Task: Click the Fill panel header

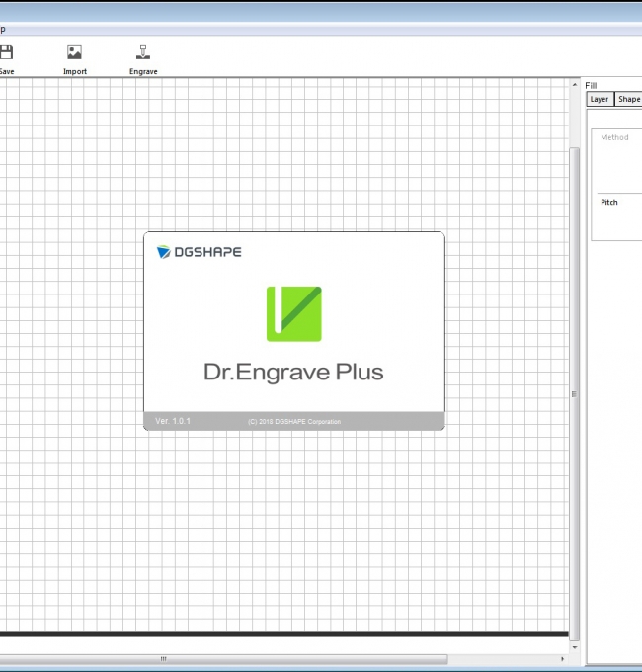Action: (x=591, y=85)
